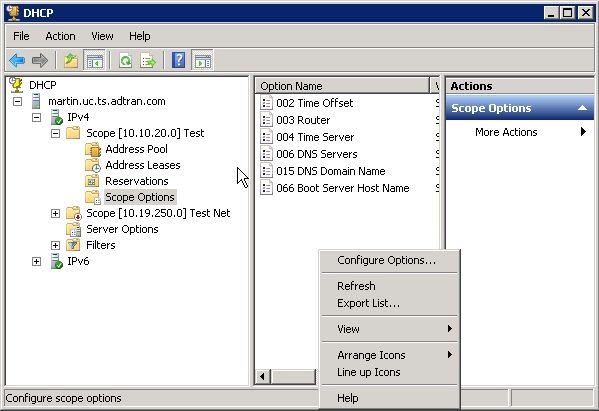Click the icon for 002 Time Offset

[266, 103]
